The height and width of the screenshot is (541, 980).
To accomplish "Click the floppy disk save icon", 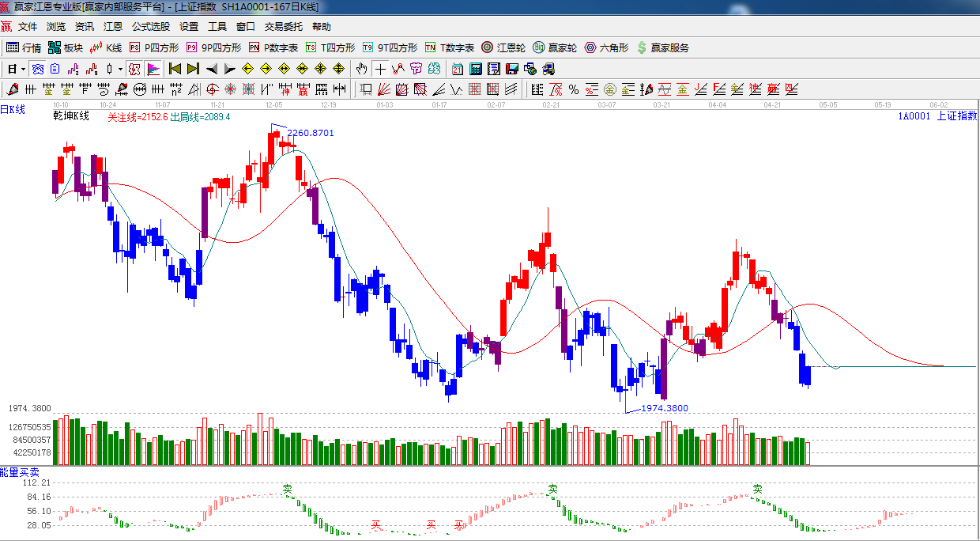I will [x=511, y=69].
